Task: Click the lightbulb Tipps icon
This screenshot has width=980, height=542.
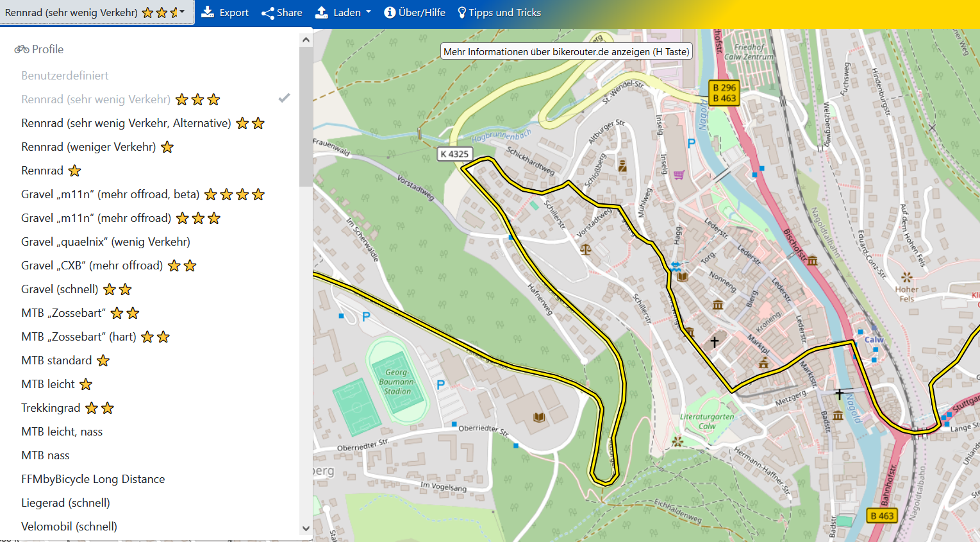Action: tap(461, 12)
